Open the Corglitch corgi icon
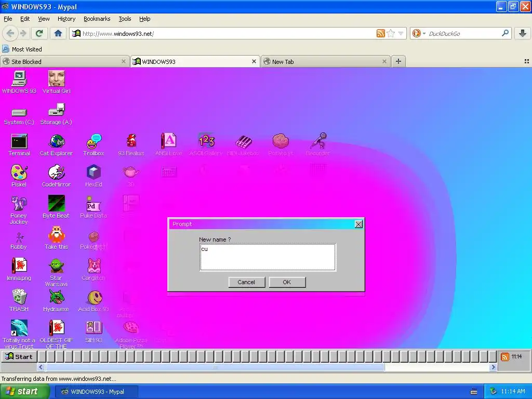532x399 pixels. (94, 270)
